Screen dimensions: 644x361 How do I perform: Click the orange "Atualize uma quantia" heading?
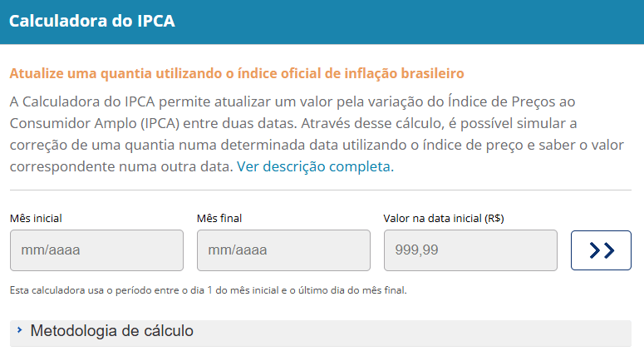click(x=237, y=73)
